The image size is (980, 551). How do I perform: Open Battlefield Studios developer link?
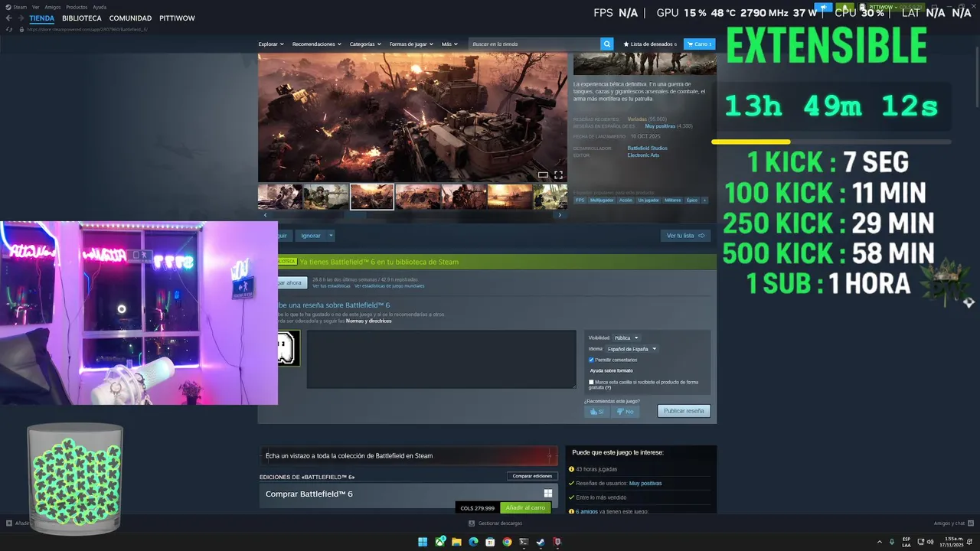[647, 148]
